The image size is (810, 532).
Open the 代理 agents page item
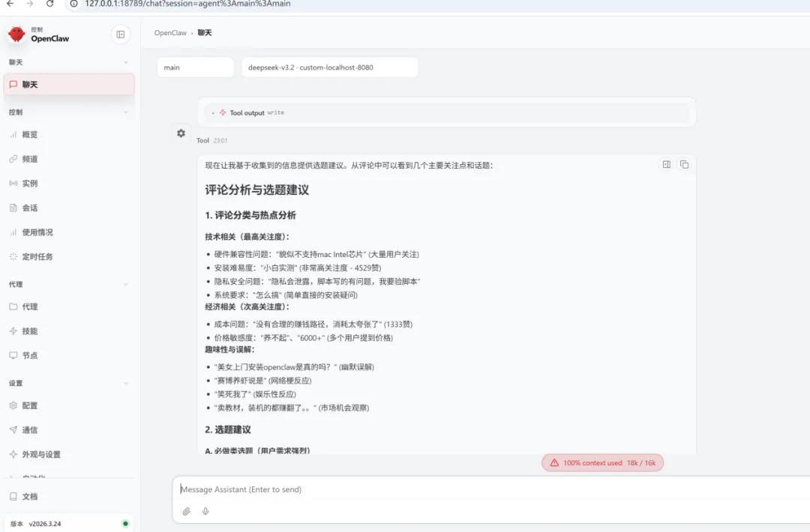69,306
